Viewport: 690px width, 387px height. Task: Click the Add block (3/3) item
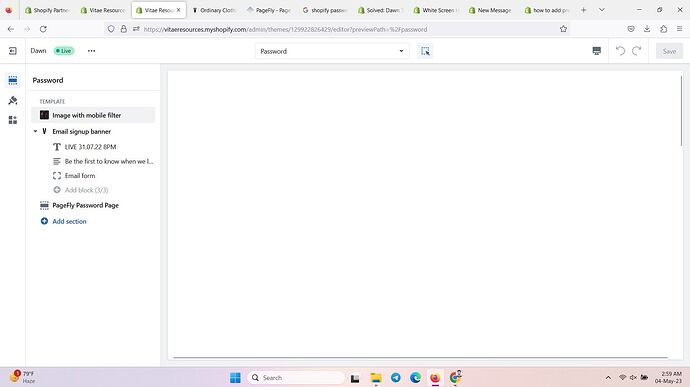[x=86, y=190]
